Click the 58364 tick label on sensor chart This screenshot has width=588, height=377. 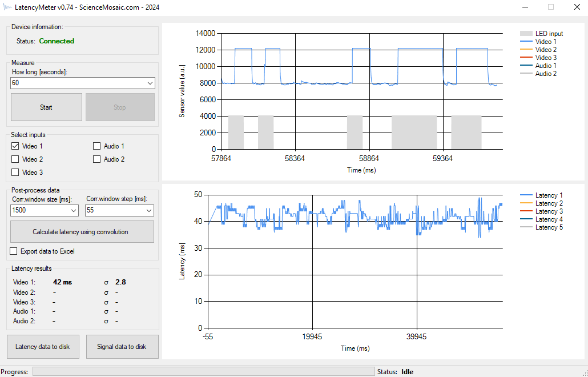coord(295,158)
